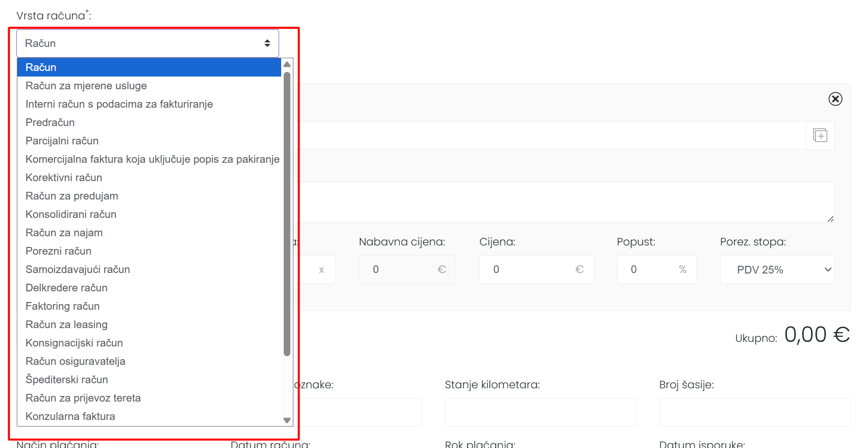Click the Stanje kilometara input field
This screenshot has width=868, height=448.
(540, 412)
